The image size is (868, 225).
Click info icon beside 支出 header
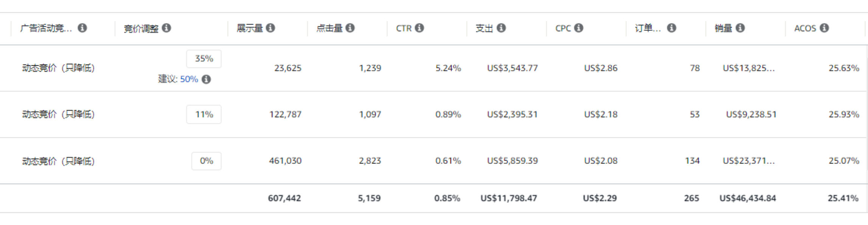(501, 28)
